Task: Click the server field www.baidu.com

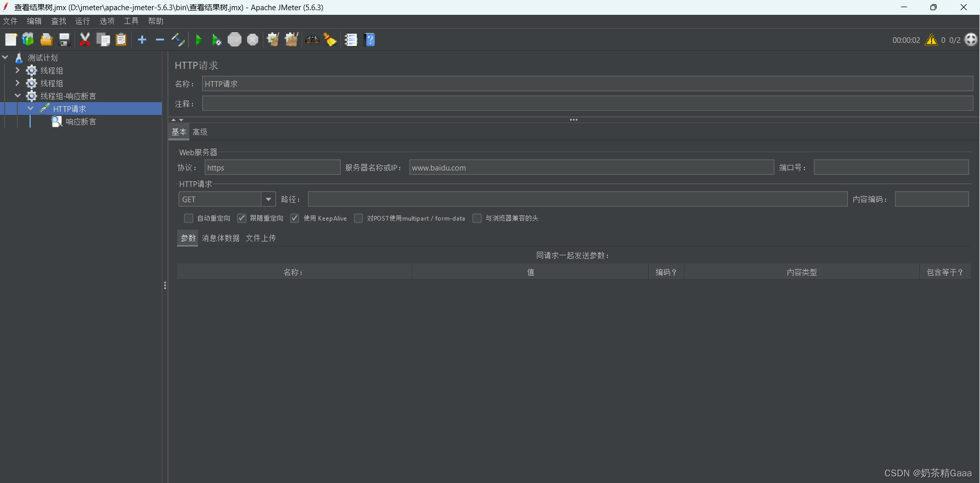Action: [x=592, y=167]
